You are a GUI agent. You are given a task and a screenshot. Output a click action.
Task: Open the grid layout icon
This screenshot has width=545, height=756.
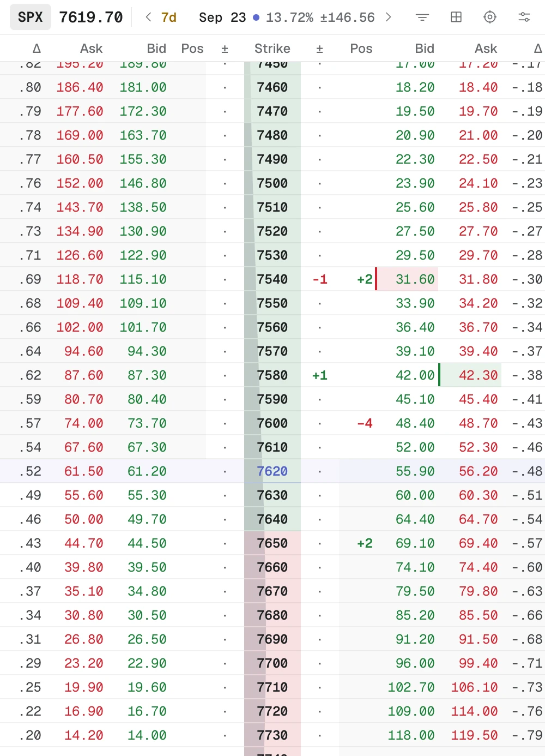tap(456, 17)
